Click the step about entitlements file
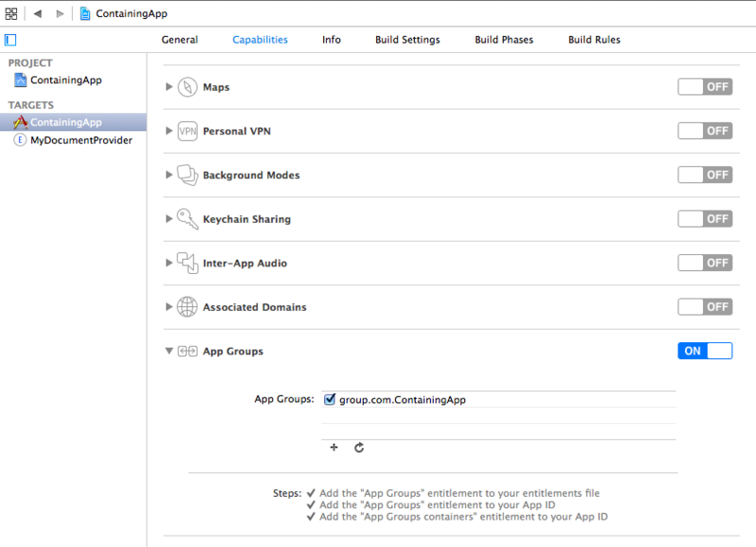This screenshot has height=547, width=756. 459,493
